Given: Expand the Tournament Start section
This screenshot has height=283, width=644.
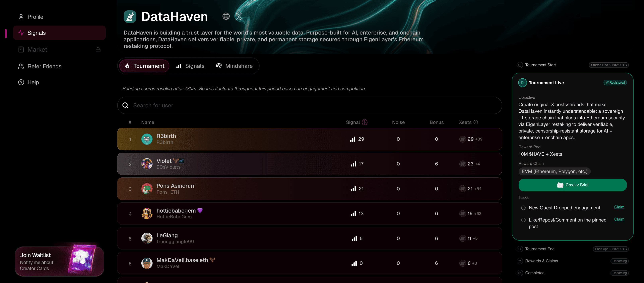Looking at the screenshot, I should tap(540, 65).
